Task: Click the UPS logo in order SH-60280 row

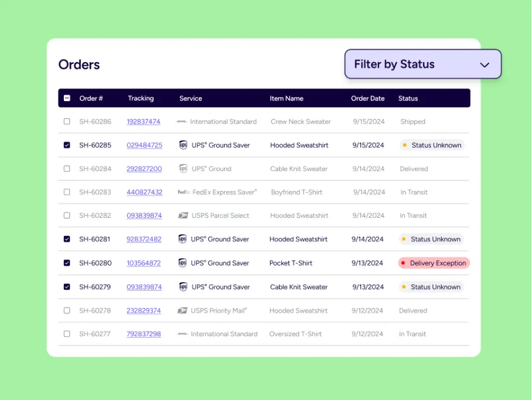Action: (x=183, y=263)
